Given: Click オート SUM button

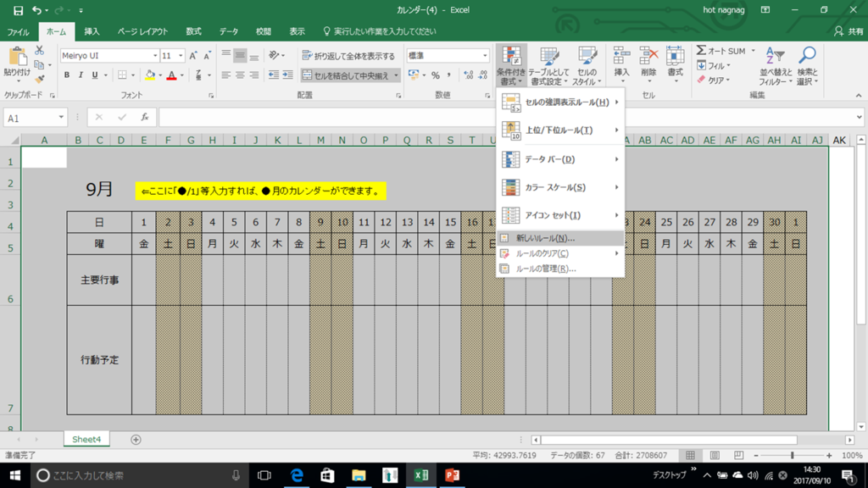Looking at the screenshot, I should click(x=721, y=51).
